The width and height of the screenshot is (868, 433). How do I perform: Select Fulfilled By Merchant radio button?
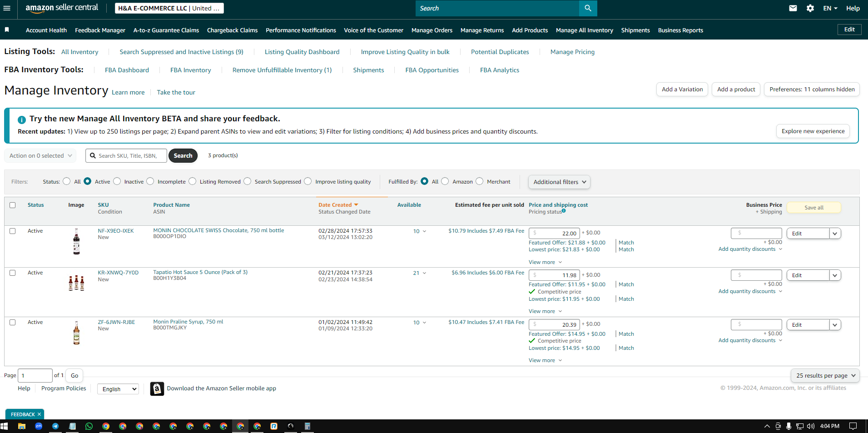coord(480,181)
